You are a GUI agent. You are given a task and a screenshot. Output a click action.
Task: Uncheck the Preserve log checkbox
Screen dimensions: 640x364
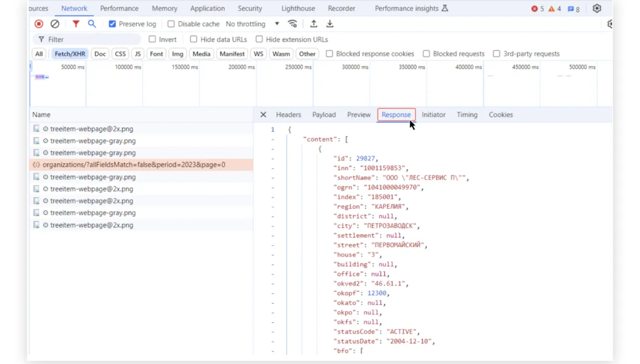pyautogui.click(x=112, y=24)
